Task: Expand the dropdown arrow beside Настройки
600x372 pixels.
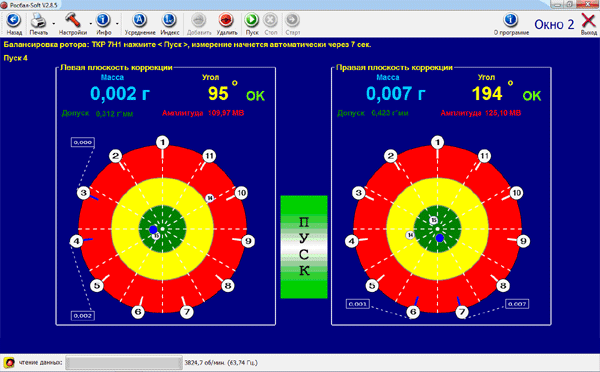Action: [x=91, y=24]
